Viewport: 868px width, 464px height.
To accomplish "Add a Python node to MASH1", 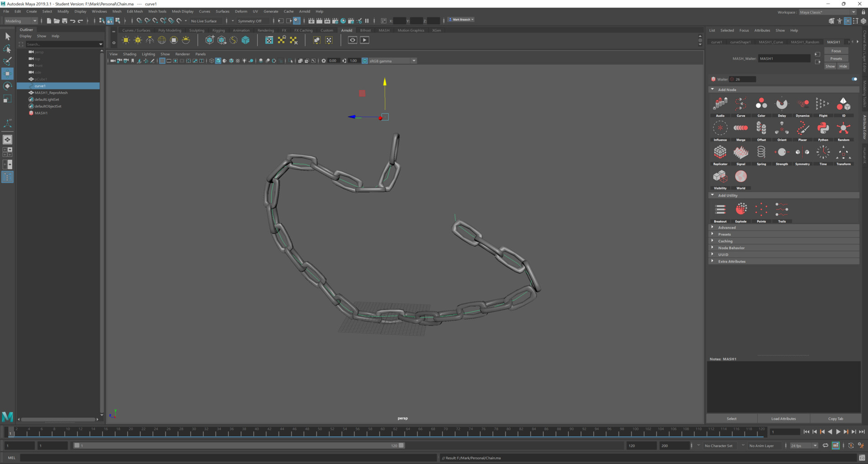I will point(823,128).
